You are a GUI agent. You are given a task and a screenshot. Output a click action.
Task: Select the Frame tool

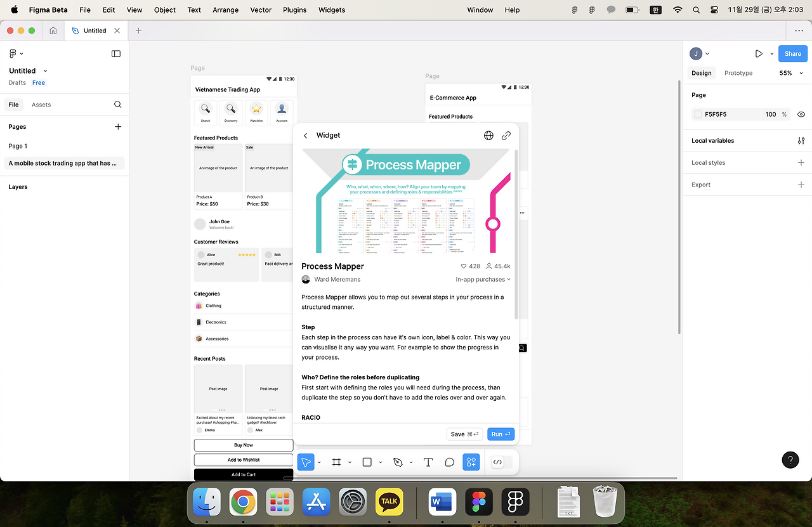point(336,462)
